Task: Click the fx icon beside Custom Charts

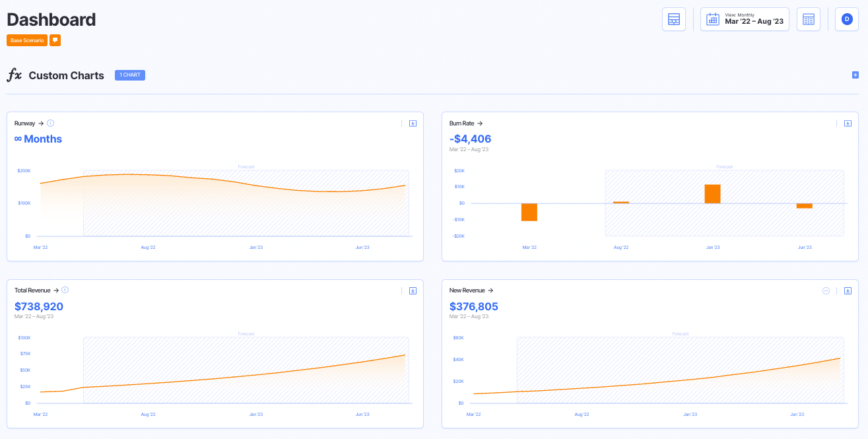Action: click(x=15, y=75)
